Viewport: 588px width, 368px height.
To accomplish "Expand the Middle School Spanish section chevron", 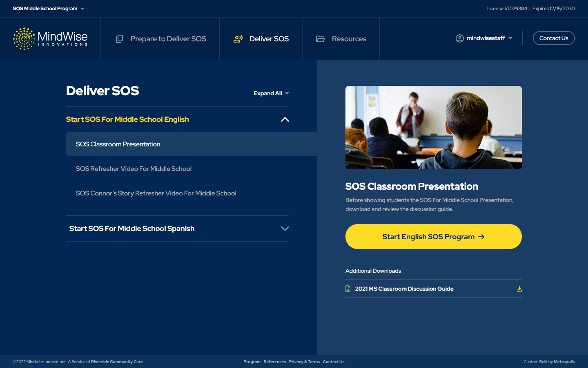I will [285, 229].
